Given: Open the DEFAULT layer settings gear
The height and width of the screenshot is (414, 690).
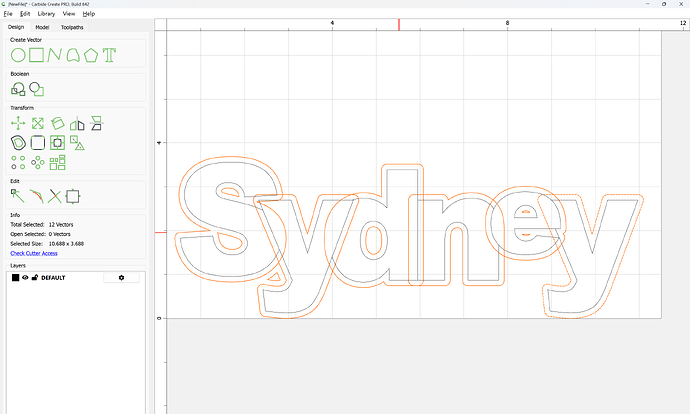Looking at the screenshot, I should tap(121, 277).
